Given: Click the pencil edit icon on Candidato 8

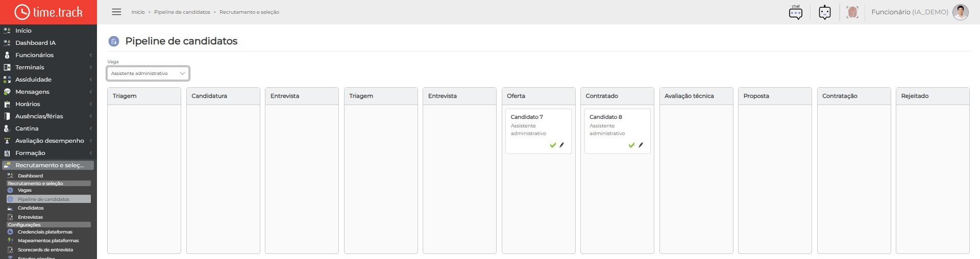Looking at the screenshot, I should (641, 145).
